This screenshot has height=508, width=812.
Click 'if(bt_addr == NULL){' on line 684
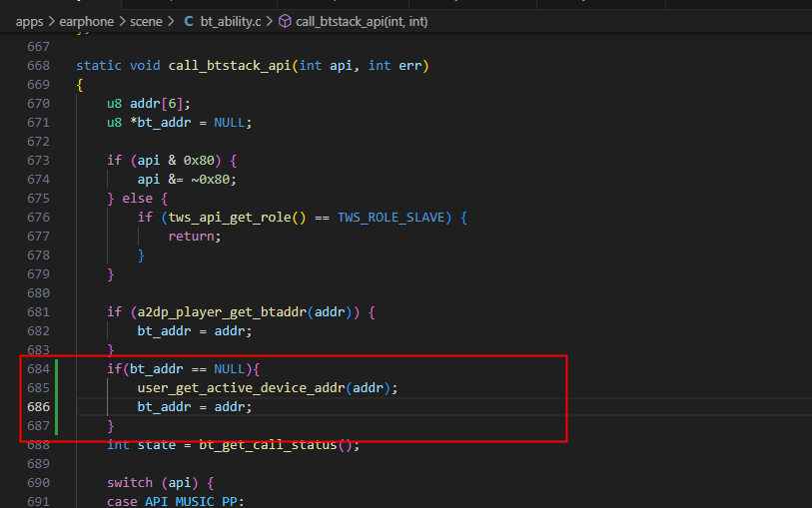[184, 369]
